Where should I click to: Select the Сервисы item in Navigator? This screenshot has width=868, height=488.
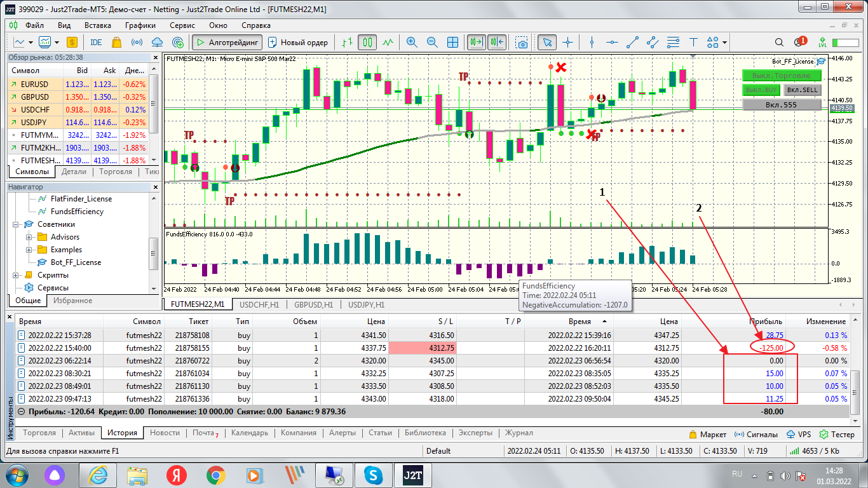pos(52,288)
